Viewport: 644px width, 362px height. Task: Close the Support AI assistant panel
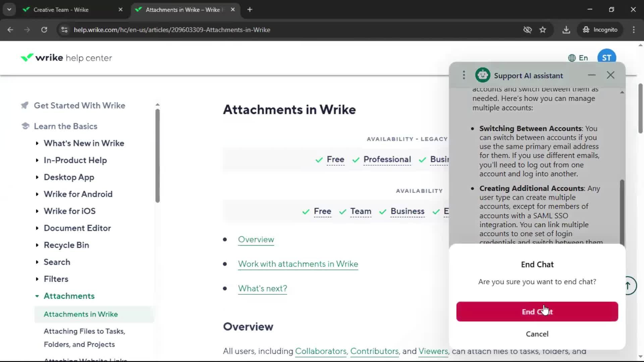(610, 75)
